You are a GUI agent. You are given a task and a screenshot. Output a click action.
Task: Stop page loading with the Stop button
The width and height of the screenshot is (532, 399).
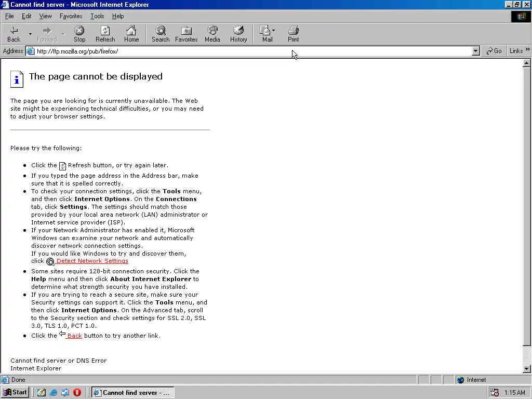pos(79,34)
